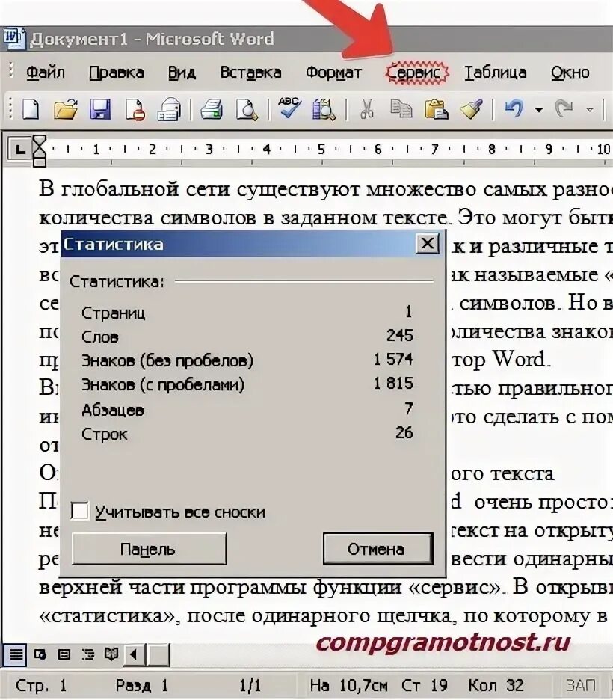
Task: Expand the Redo history dropdown arrow
Action: [589, 109]
